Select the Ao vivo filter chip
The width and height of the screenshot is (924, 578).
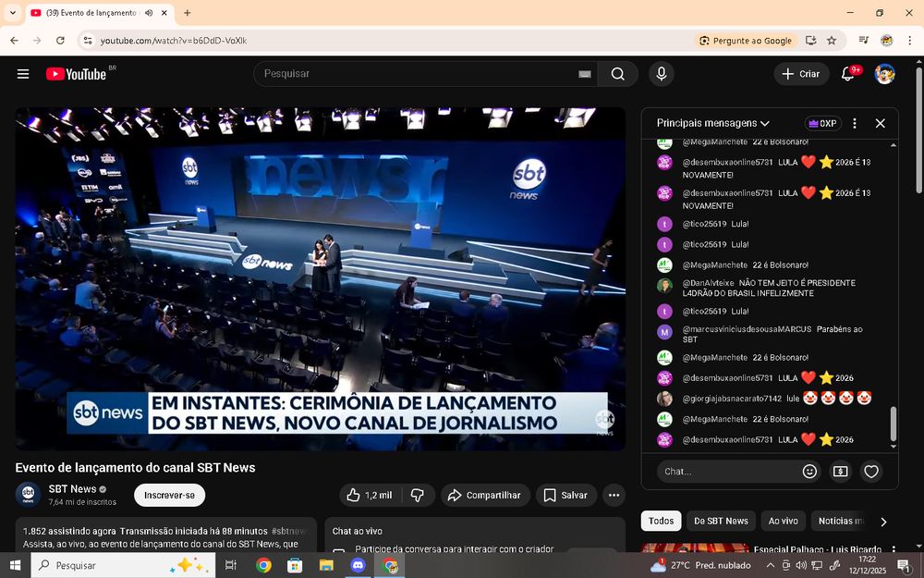point(783,521)
